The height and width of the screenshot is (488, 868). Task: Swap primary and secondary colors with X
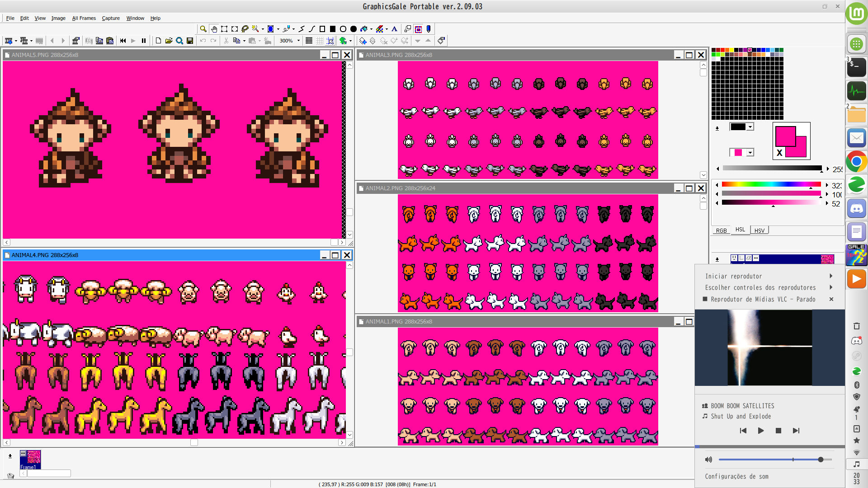click(x=779, y=153)
